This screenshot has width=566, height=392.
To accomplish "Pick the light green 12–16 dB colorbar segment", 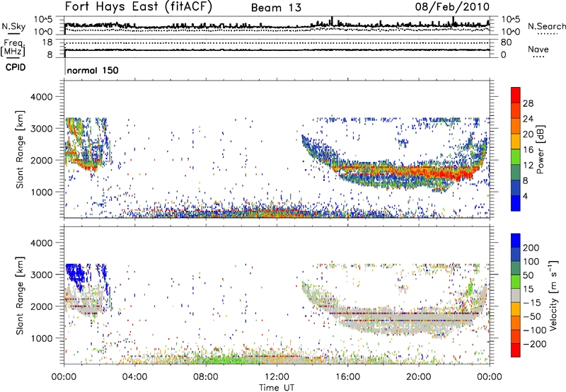I will click(x=516, y=157).
